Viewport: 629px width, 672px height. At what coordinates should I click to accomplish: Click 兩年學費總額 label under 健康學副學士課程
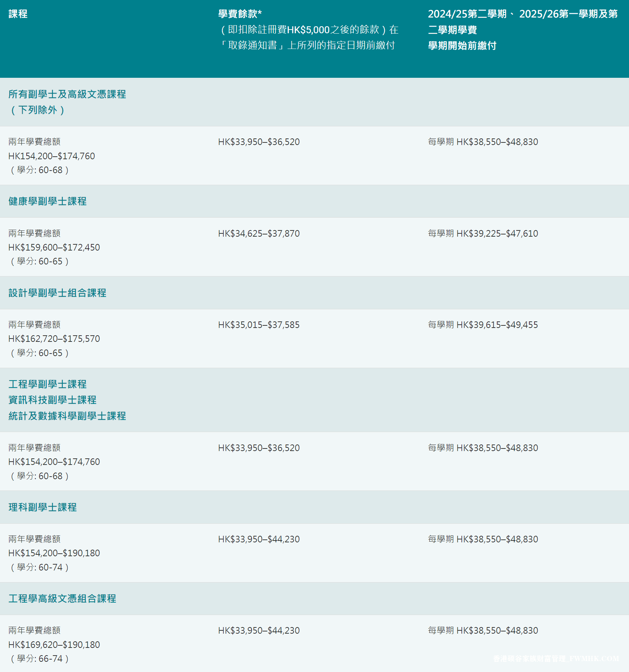(34, 233)
